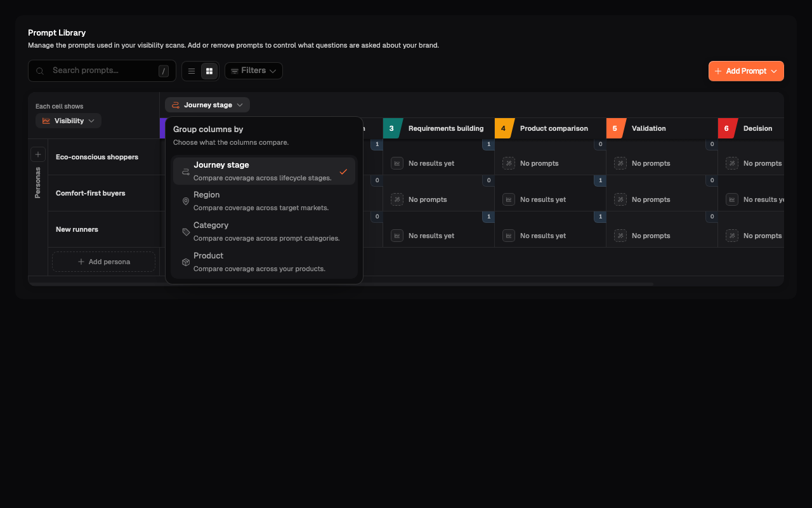Click the Validation column header

pyautogui.click(x=662, y=128)
